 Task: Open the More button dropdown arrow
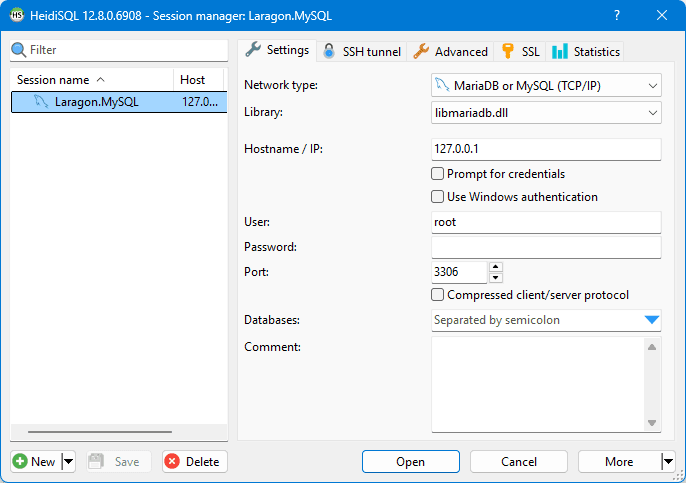click(x=668, y=461)
